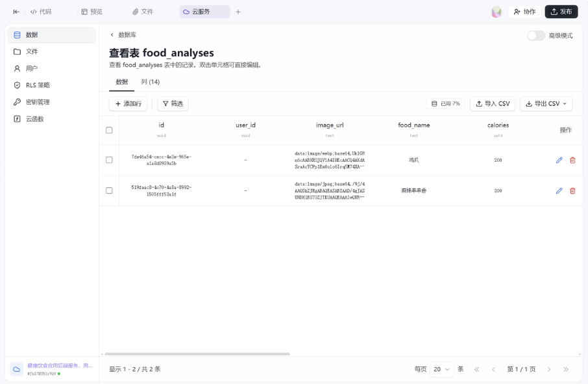This screenshot has width=588, height=384.
Task: Click the collapse sidebar icon at top left
Action: [x=16, y=12]
